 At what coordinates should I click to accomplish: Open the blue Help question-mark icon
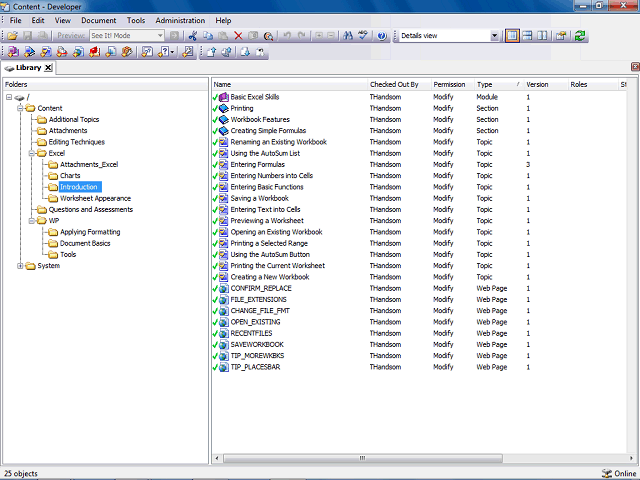pos(382,36)
